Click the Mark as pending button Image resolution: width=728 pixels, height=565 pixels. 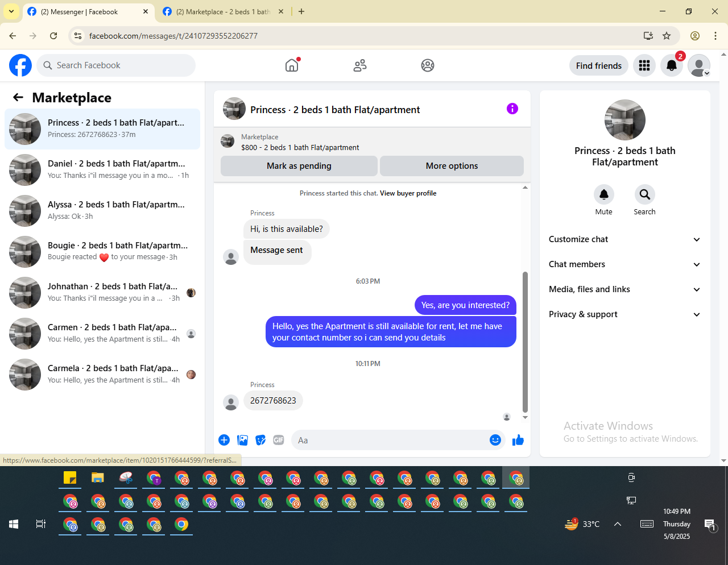coord(299,166)
